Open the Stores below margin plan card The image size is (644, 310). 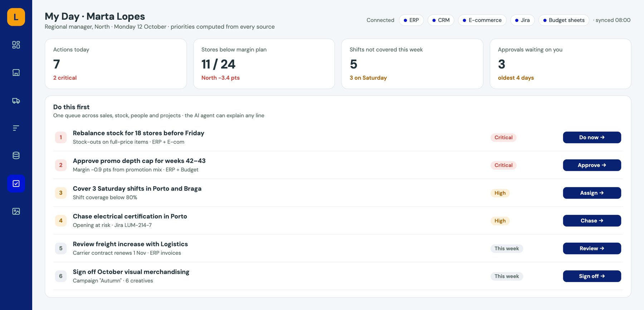[264, 64]
